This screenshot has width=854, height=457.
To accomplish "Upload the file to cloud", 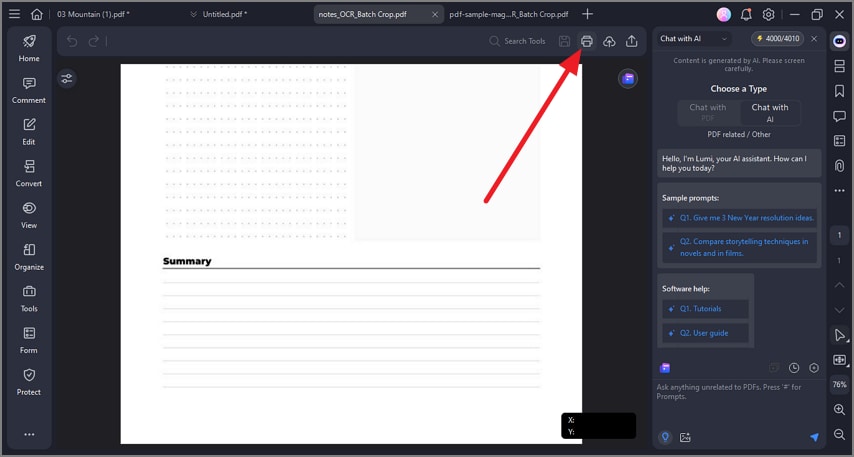I will point(609,41).
